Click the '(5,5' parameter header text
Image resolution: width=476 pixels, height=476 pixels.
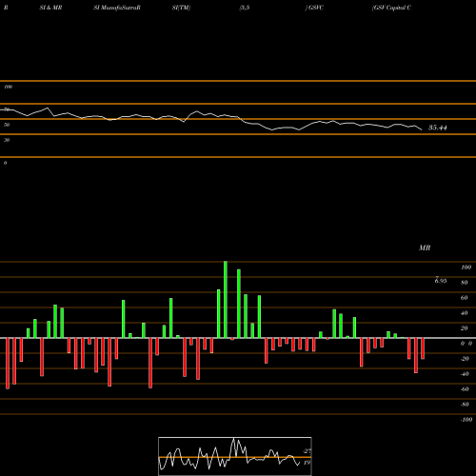(x=245, y=8)
